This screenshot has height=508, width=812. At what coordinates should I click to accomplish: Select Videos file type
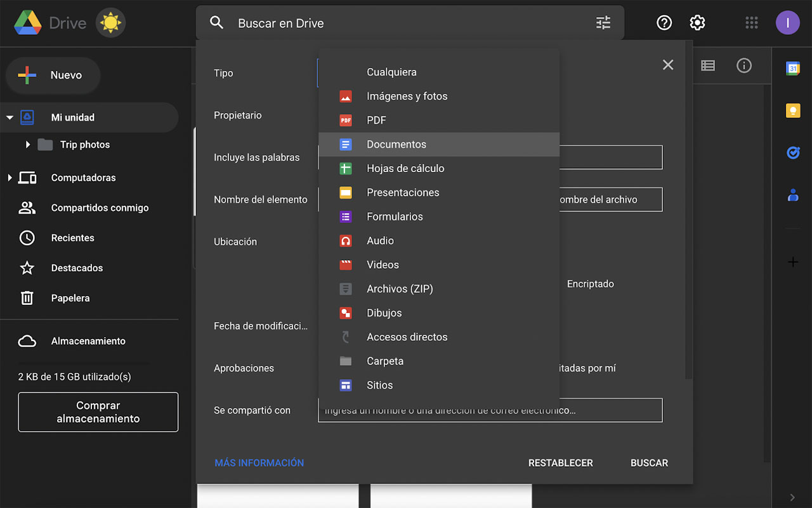click(439, 265)
